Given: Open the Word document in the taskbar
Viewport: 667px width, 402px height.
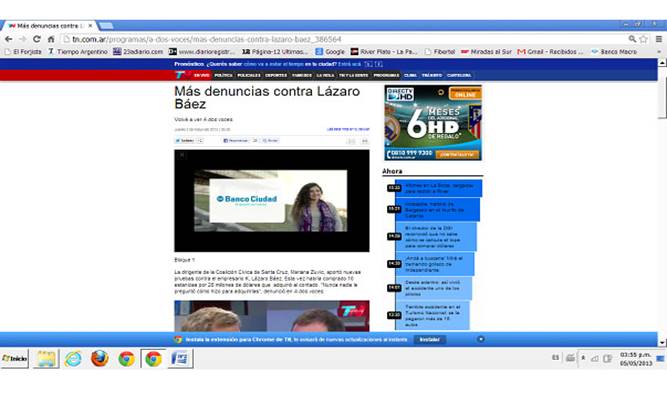Looking at the screenshot, I should (180, 358).
